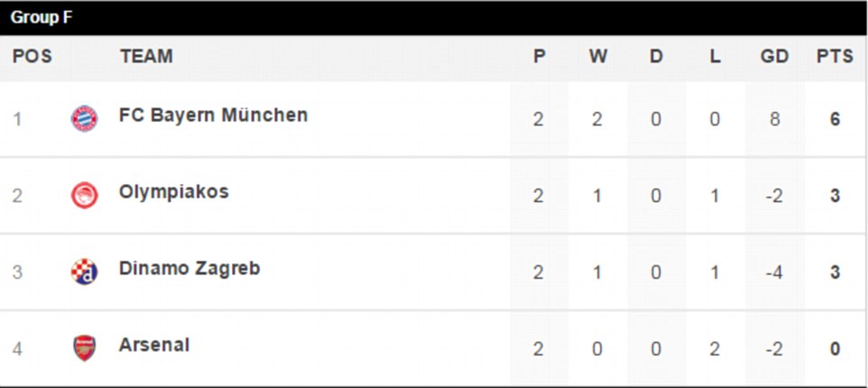Click the Dinamo Zagreb club crest

point(84,271)
